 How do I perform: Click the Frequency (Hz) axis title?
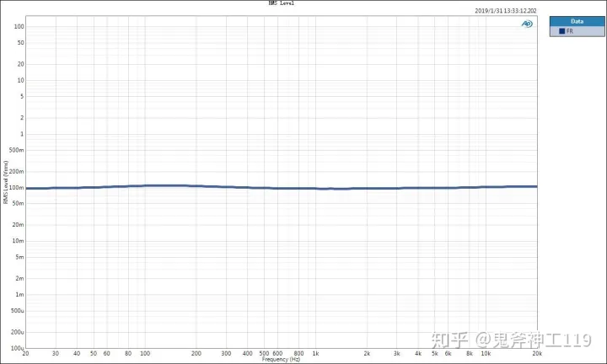[281, 359]
